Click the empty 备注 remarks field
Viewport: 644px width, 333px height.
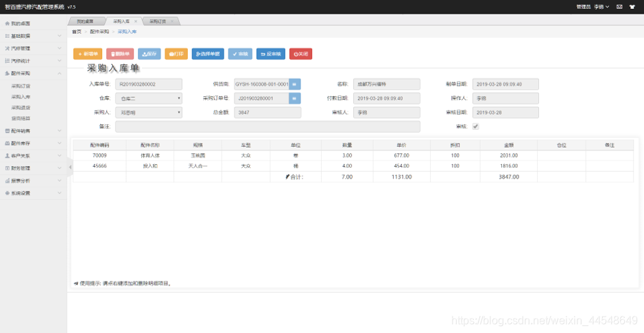pyautogui.click(x=267, y=126)
